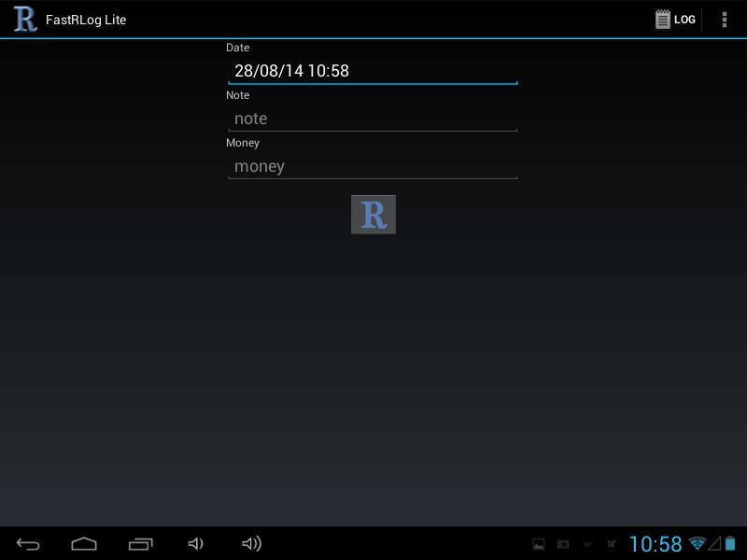The height and width of the screenshot is (560, 747).
Task: Tap the mobile signal strength icon
Action: (x=714, y=543)
